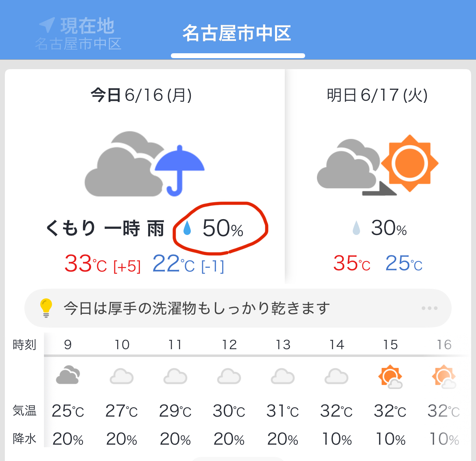Image resolution: width=476 pixels, height=461 pixels.
Task: Tap the 15 o'clock sunny icon
Action: click(391, 377)
